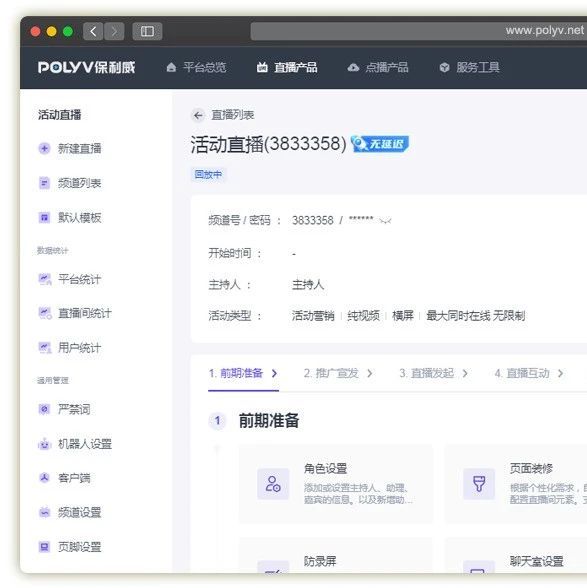Click the 频道列表 sidebar icon

(44, 183)
